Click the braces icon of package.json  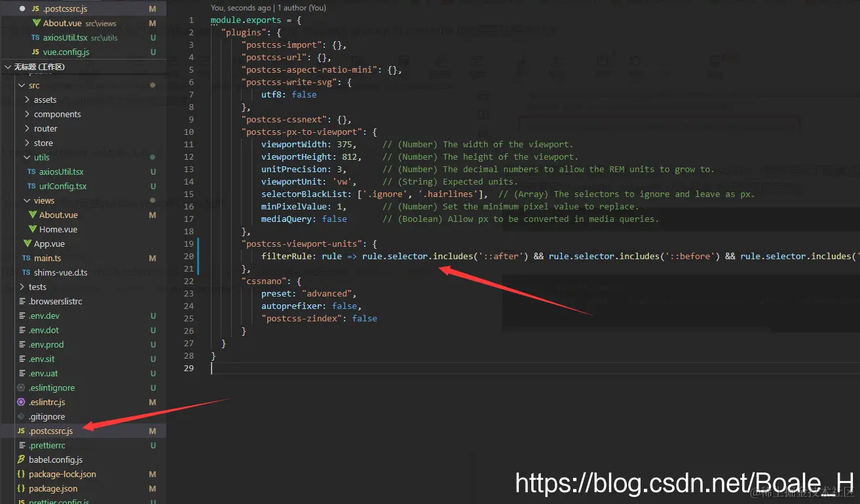tap(22, 488)
